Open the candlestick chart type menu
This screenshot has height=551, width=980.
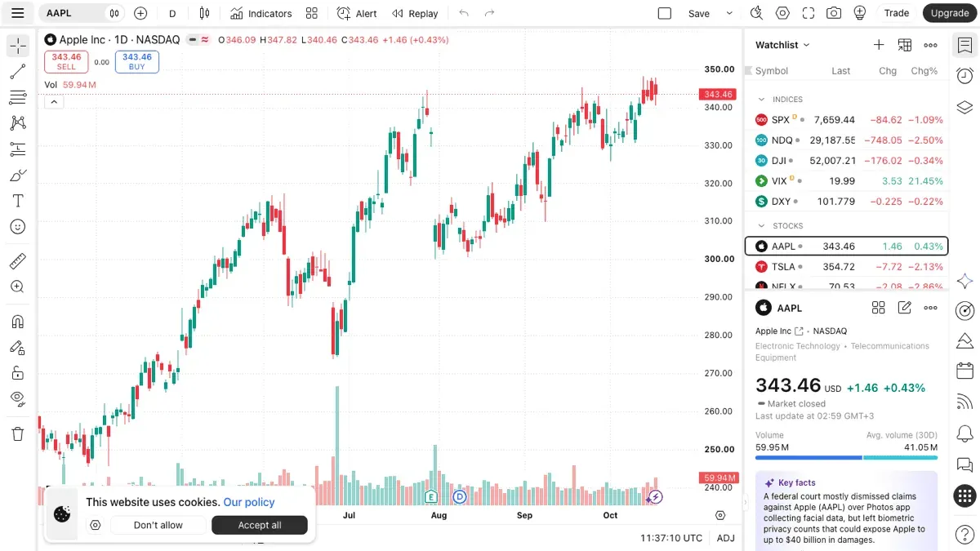(204, 13)
